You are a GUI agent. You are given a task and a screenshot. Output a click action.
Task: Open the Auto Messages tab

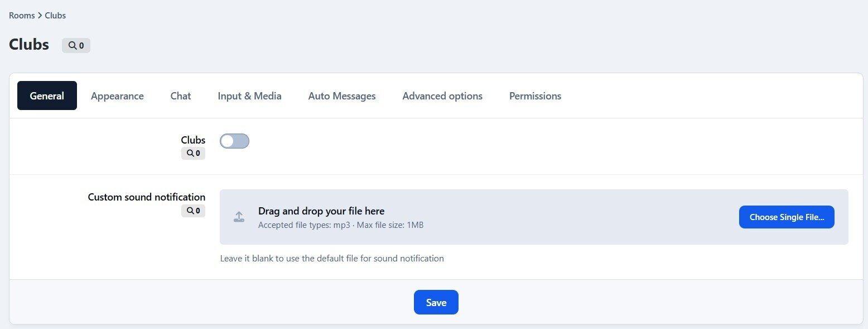click(342, 96)
